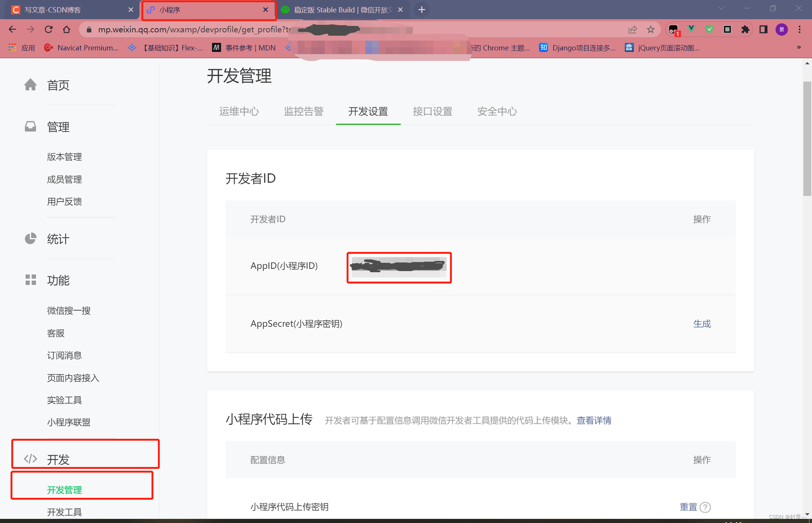Show more bookmarks with the double chevron

(799, 47)
